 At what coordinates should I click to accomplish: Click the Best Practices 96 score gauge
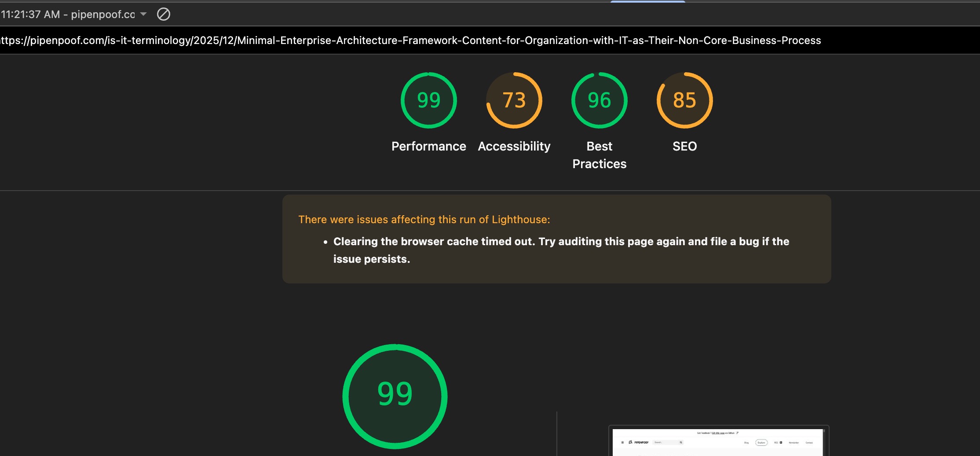599,100
